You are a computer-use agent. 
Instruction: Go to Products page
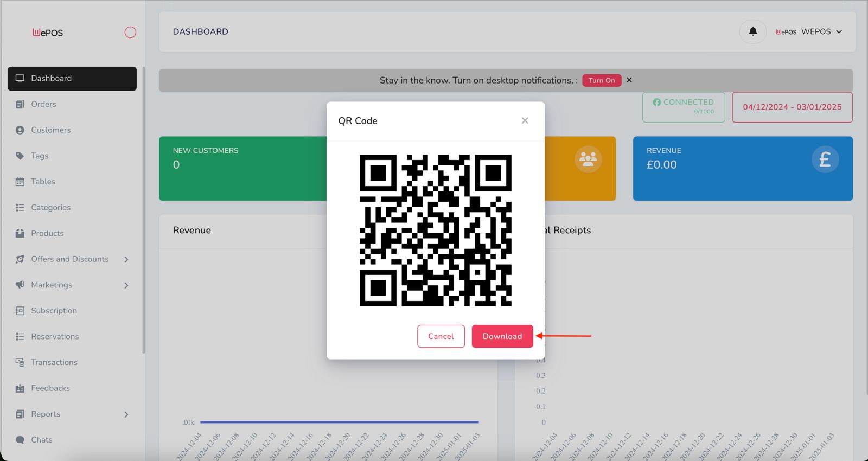[47, 233]
